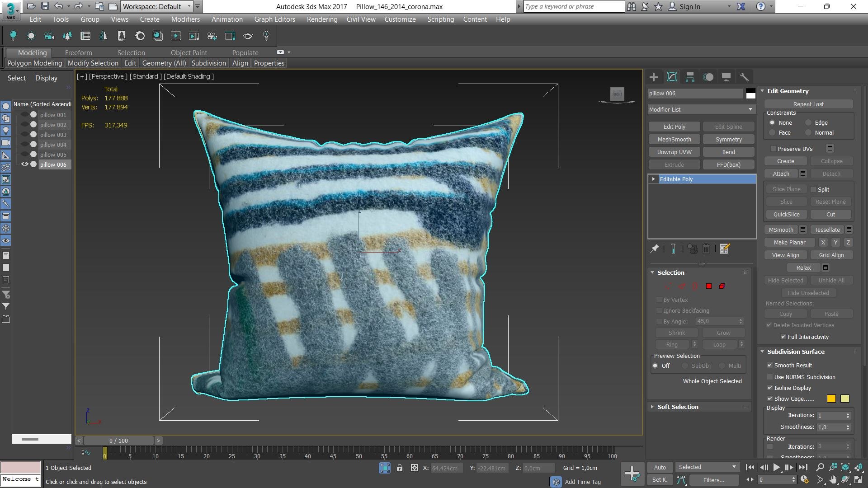Click the Unwrap UVW modifier button
The image size is (868, 488).
point(674,152)
